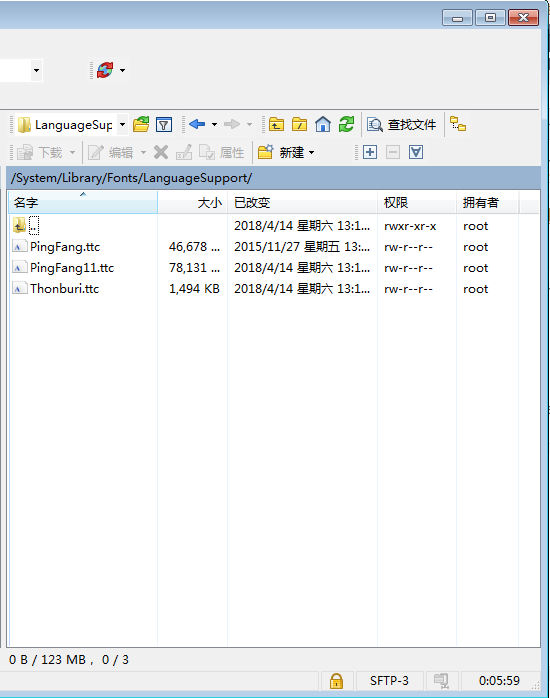Click the forward navigation arrow
This screenshot has width=550, height=698.
(x=231, y=124)
